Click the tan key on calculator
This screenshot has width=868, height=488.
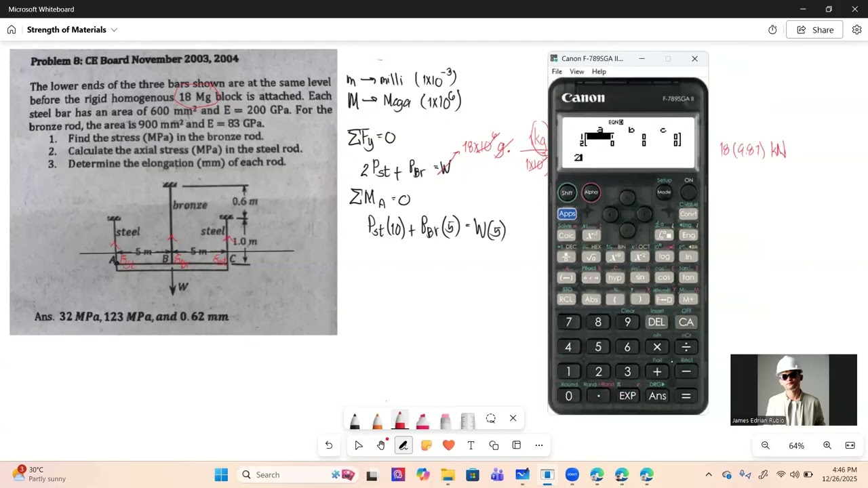[688, 277]
